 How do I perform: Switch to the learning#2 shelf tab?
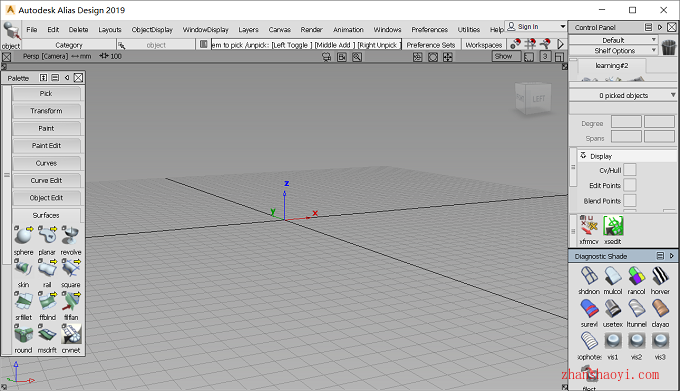[611, 65]
